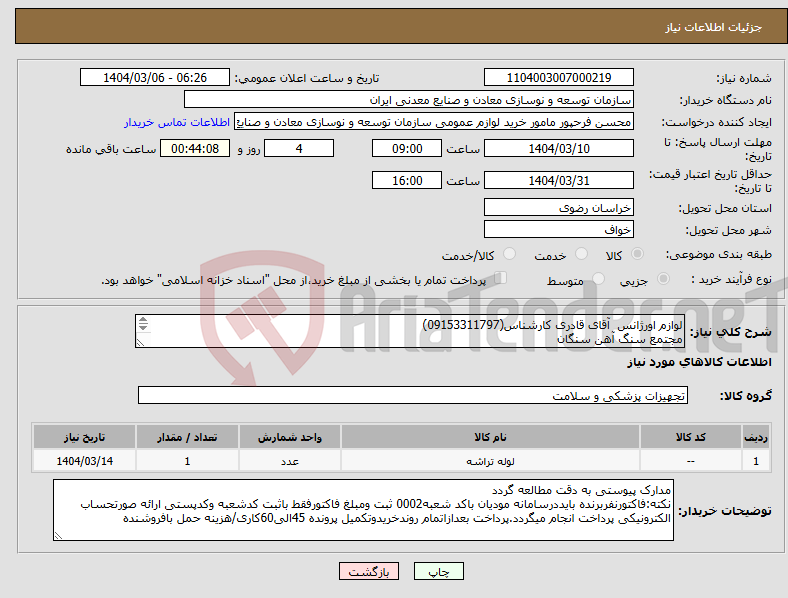Select the جزیی purchase type radio
The width and height of the screenshot is (788, 598).
(x=663, y=279)
